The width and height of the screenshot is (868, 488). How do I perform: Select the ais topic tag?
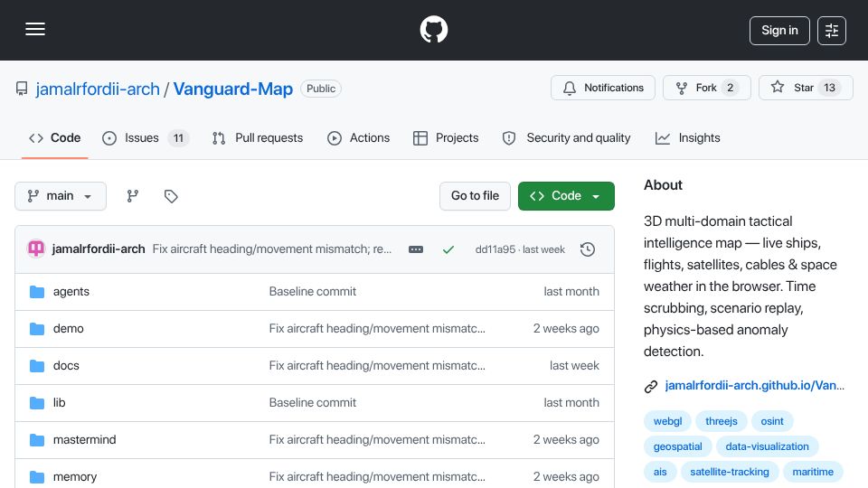(x=660, y=472)
